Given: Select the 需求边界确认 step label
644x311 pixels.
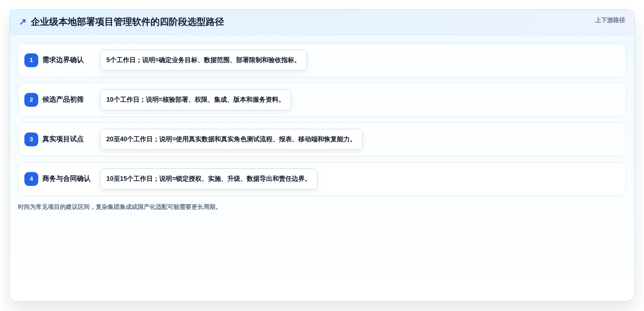Looking at the screenshot, I should pyautogui.click(x=63, y=60).
